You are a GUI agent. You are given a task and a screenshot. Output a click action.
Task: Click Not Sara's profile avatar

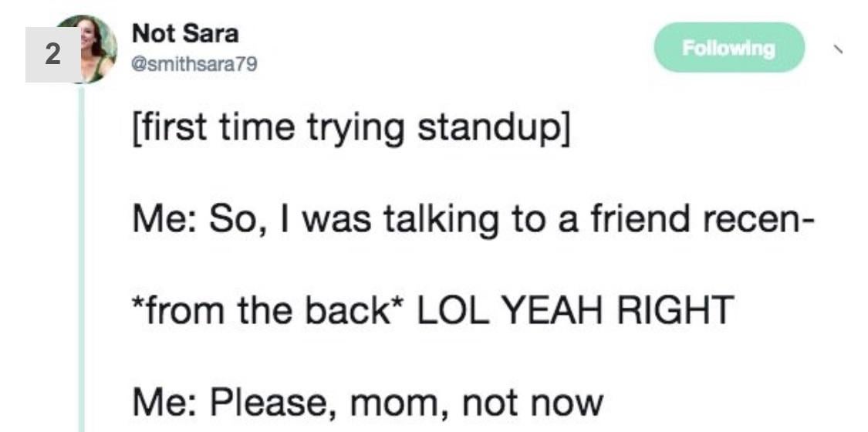tap(99, 48)
